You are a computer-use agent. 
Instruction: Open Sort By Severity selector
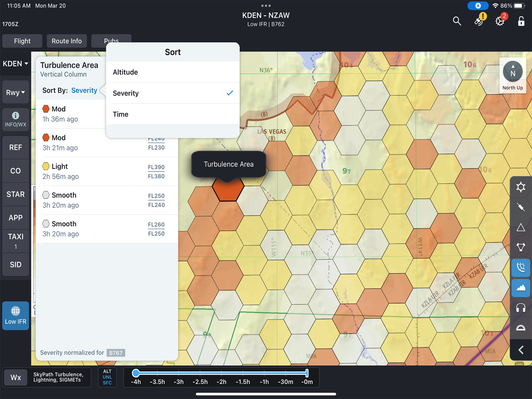[84, 90]
